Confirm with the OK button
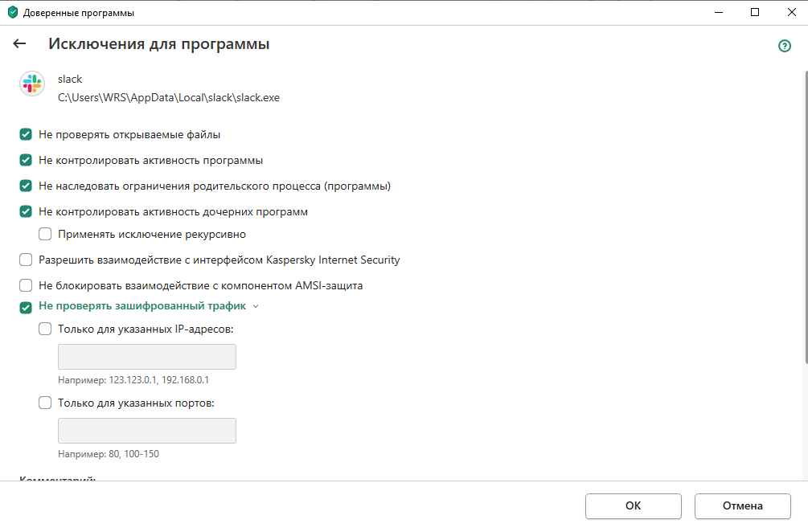Image resolution: width=808 pixels, height=532 pixels. 634,506
